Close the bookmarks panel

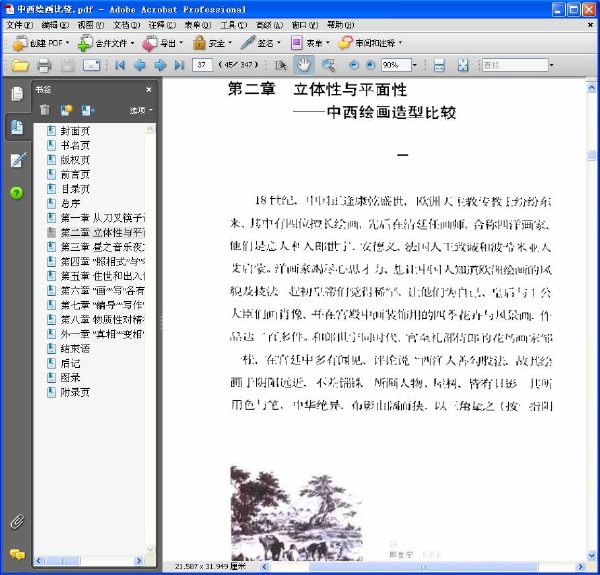click(149, 90)
